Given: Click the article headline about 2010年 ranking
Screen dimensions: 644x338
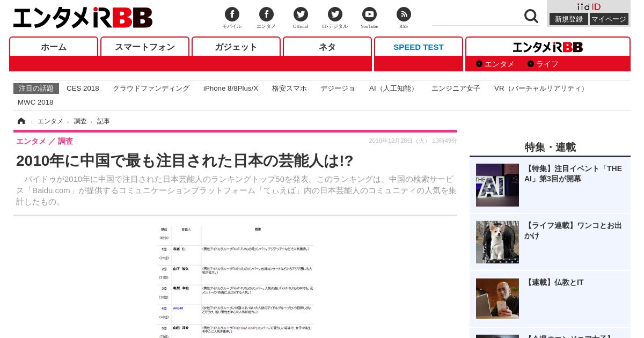Looking at the screenshot, I should 185,160.
